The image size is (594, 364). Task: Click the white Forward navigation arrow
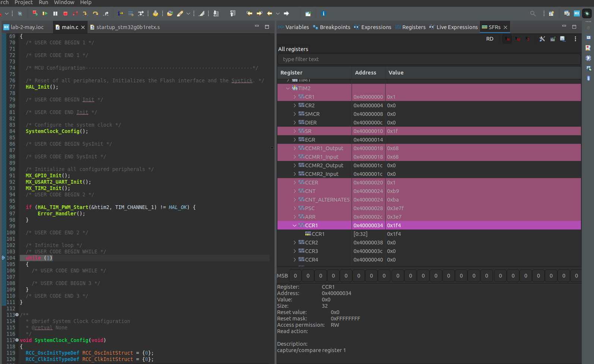[x=286, y=13]
